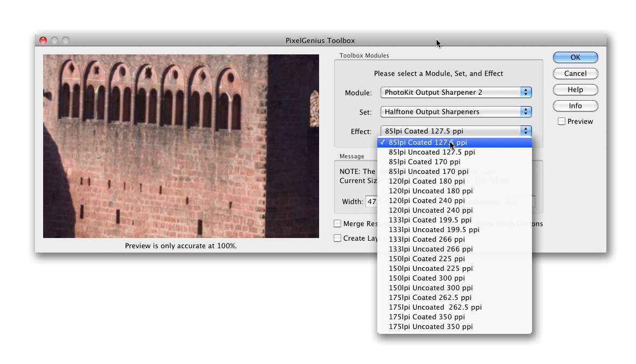This screenshot has height=364, width=636.
Task: Pick 133lpi Uncoated 266 ppi
Action: (454, 249)
